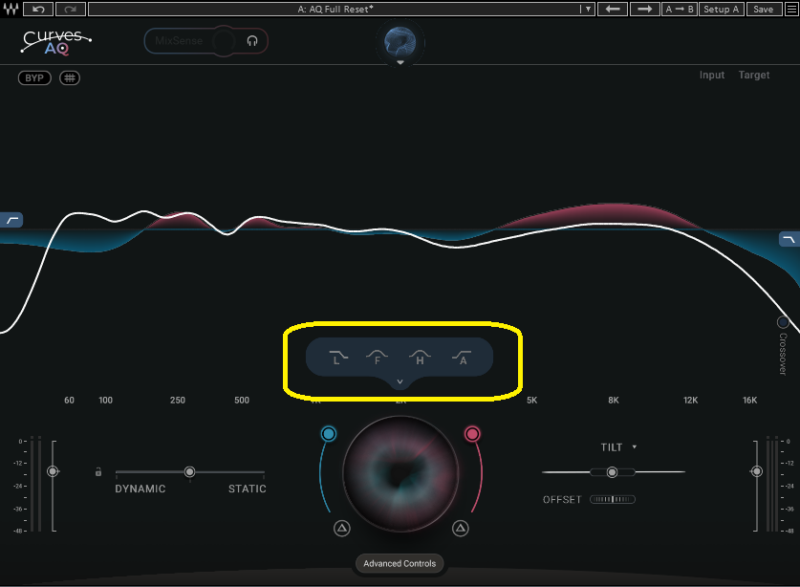800x587 pixels.
Task: Click the OFFSET value strip
Action: coord(612,499)
